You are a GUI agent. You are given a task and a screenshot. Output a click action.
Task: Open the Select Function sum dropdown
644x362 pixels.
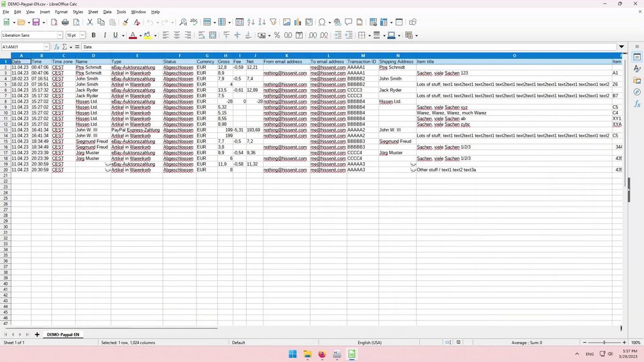[x=70, y=47]
